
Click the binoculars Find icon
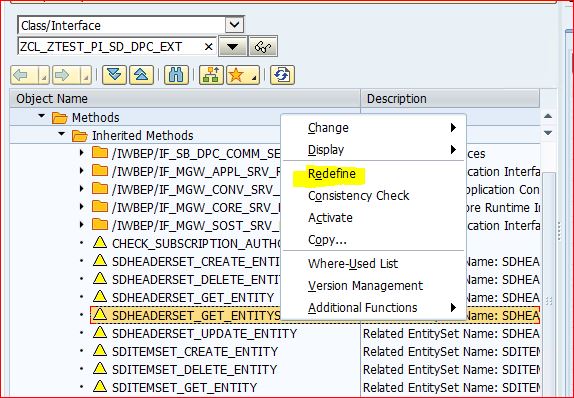tap(176, 75)
